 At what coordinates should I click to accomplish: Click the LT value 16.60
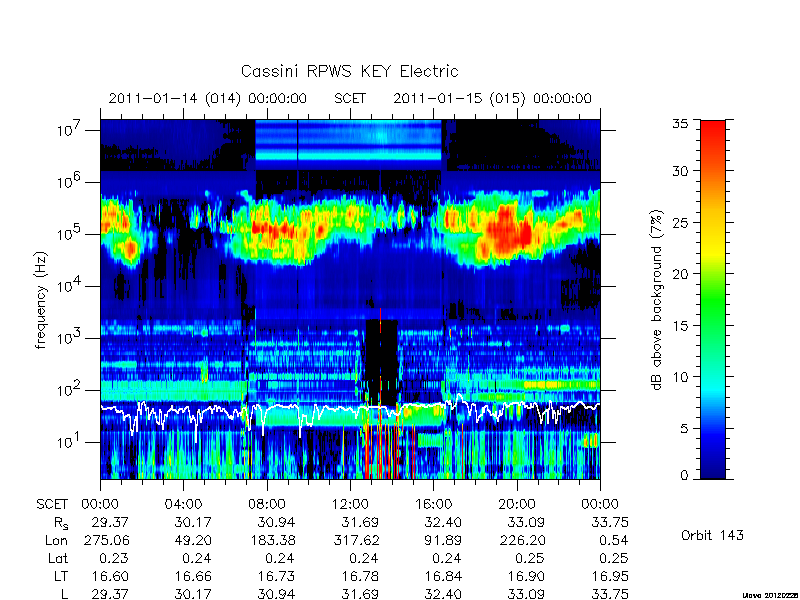pyautogui.click(x=110, y=576)
